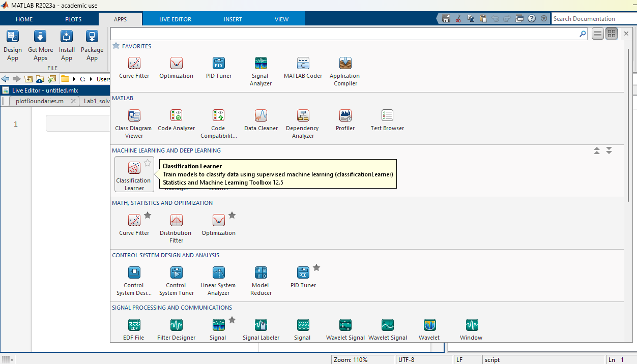Open the UTF-8 encoding selector in status bar
The height and width of the screenshot is (364, 637).
pos(407,360)
